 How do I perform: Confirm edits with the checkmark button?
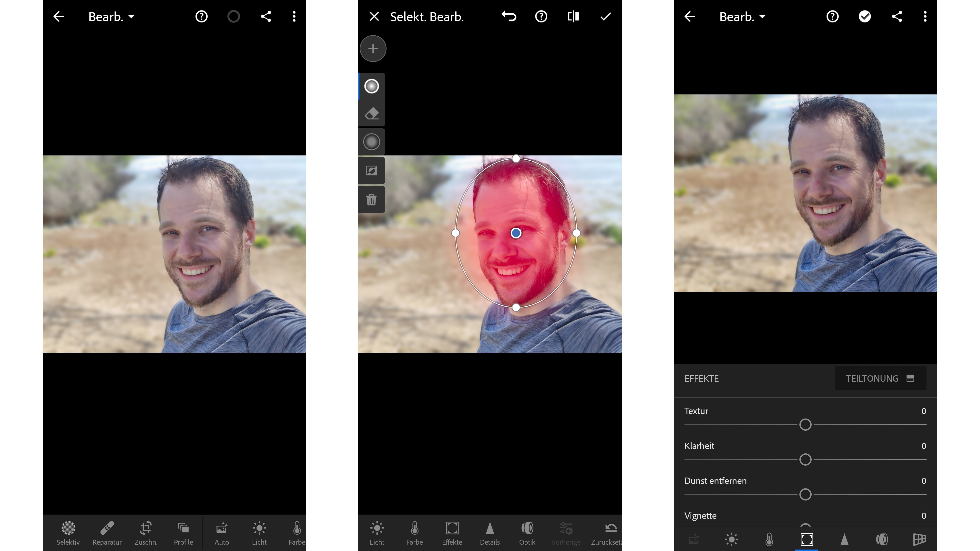pyautogui.click(x=605, y=16)
